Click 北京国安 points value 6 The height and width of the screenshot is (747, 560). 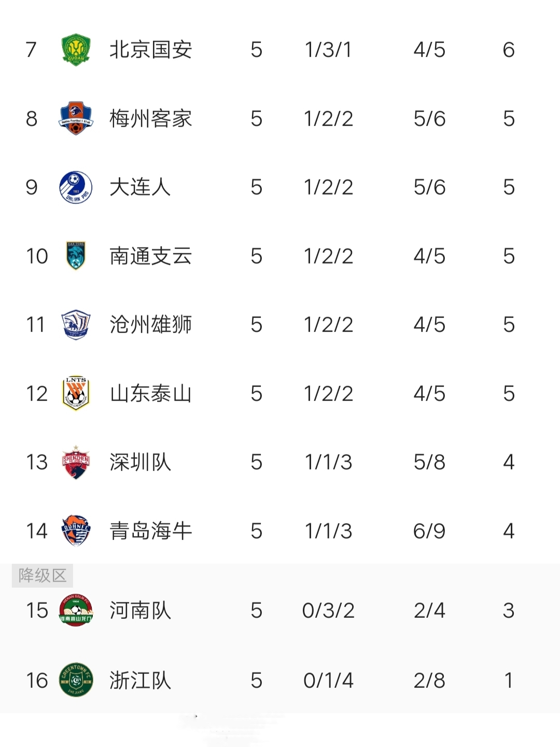click(x=508, y=50)
